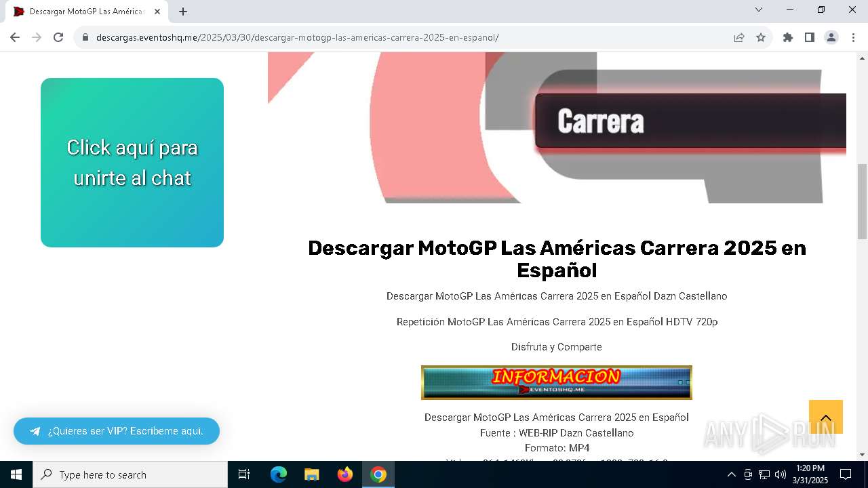Open a new browser tab
This screenshot has width=868, height=488.
pyautogui.click(x=183, y=12)
